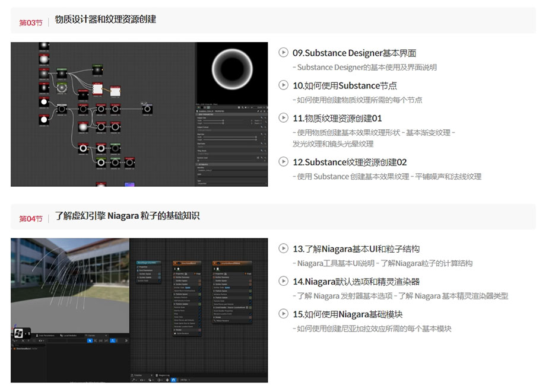Click the play icon beside 13.了解Niagara基本UI和粒子结构

coord(283,248)
